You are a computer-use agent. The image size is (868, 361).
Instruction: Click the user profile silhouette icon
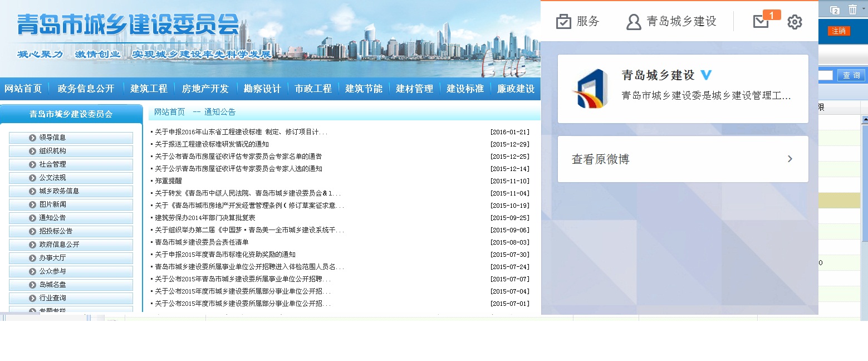pos(634,22)
